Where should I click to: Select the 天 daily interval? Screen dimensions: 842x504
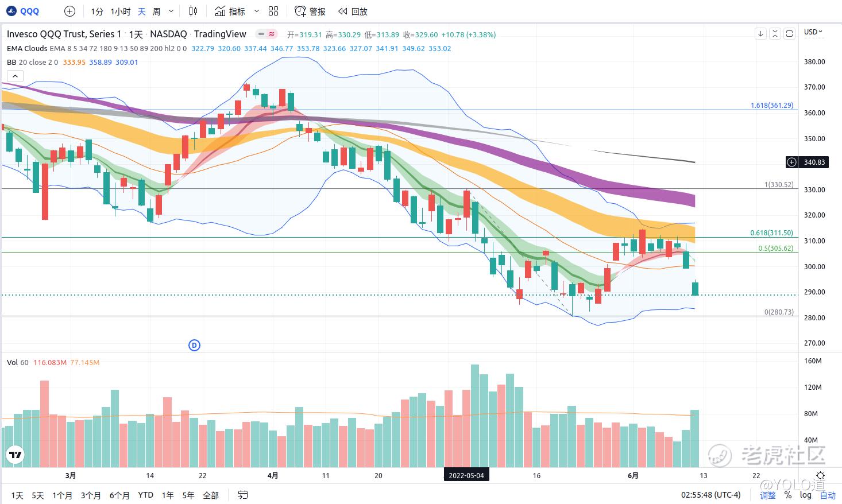click(141, 11)
